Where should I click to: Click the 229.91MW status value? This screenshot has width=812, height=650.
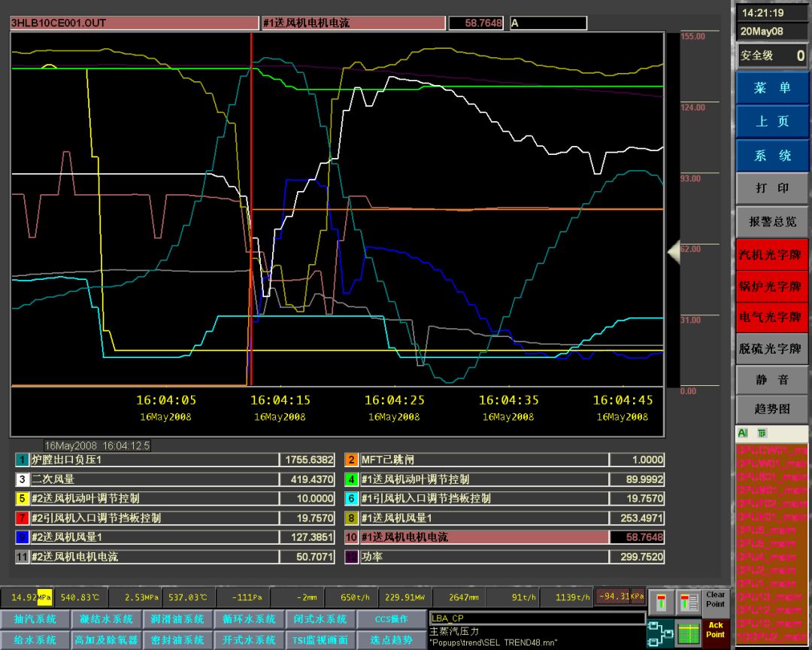pyautogui.click(x=404, y=597)
